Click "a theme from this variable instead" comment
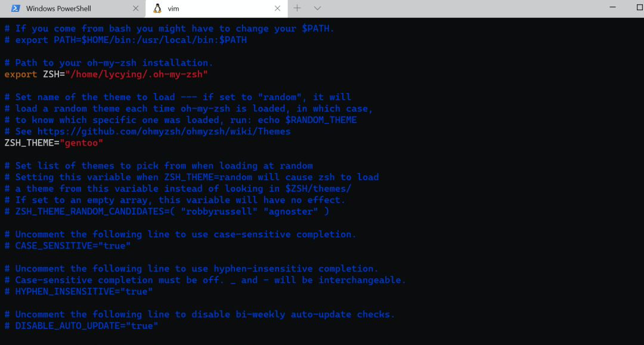The image size is (644, 345). pyautogui.click(x=178, y=189)
